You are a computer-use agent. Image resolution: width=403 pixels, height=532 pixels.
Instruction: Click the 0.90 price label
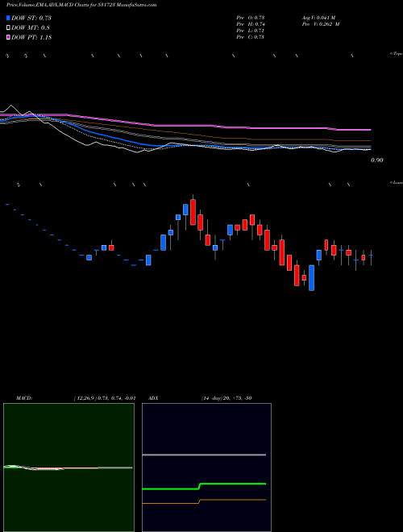(x=377, y=160)
